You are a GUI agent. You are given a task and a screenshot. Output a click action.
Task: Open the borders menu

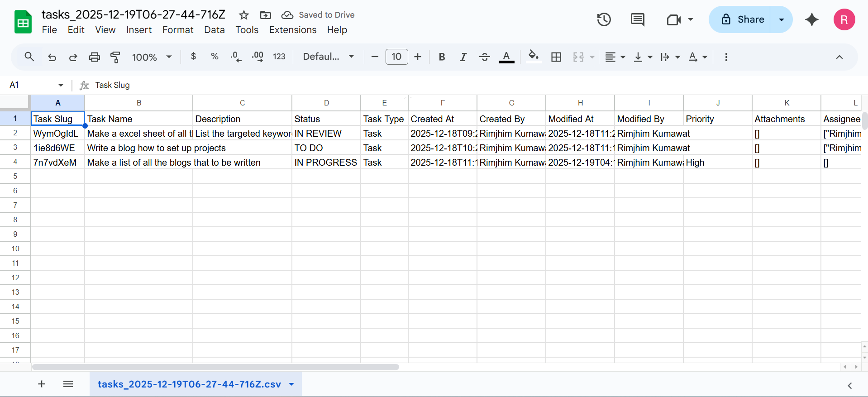tap(556, 57)
